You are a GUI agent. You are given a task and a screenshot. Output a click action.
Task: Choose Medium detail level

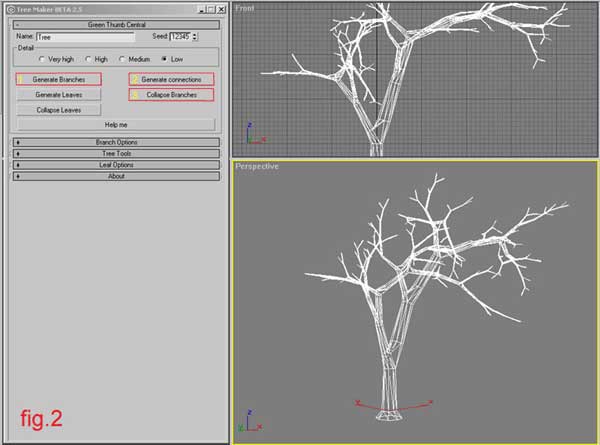122,59
